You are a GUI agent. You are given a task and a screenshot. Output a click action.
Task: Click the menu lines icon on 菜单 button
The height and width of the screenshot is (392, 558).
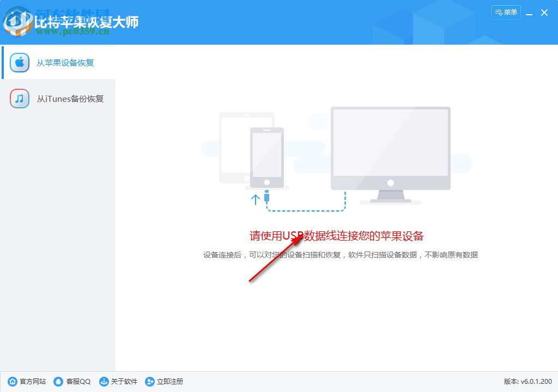[499, 12]
